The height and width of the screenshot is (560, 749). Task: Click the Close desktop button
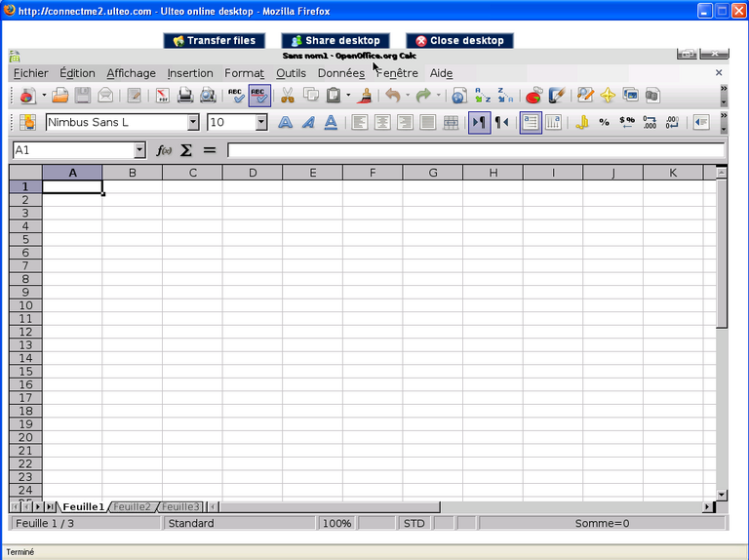pos(459,41)
